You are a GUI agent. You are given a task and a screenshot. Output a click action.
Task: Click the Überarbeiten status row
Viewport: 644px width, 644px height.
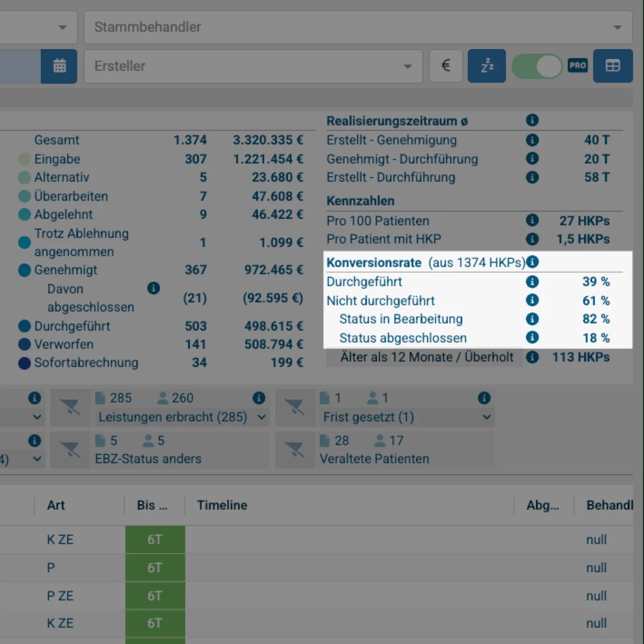point(161,196)
